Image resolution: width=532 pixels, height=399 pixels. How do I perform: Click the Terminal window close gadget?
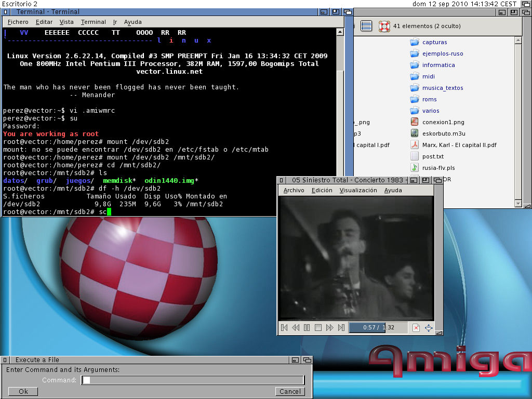pos(5,12)
